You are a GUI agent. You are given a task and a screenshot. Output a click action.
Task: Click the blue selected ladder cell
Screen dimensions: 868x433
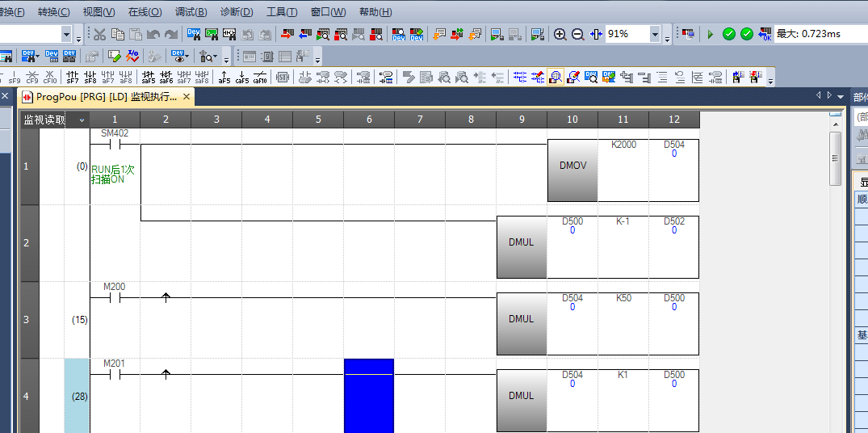coord(368,395)
